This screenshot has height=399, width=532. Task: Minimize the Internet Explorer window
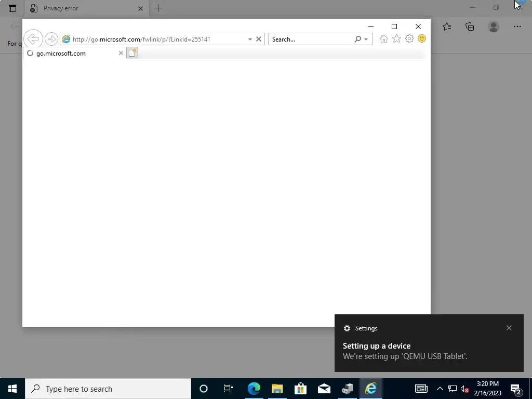click(x=371, y=26)
